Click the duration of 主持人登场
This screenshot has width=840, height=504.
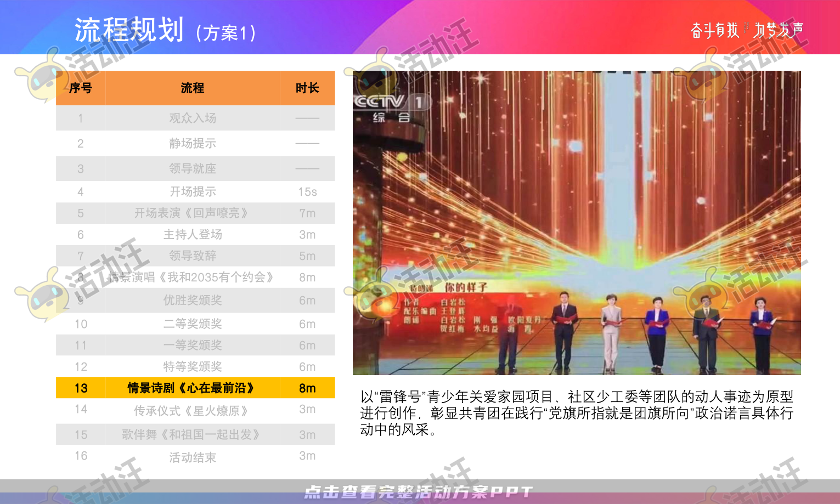307,234
